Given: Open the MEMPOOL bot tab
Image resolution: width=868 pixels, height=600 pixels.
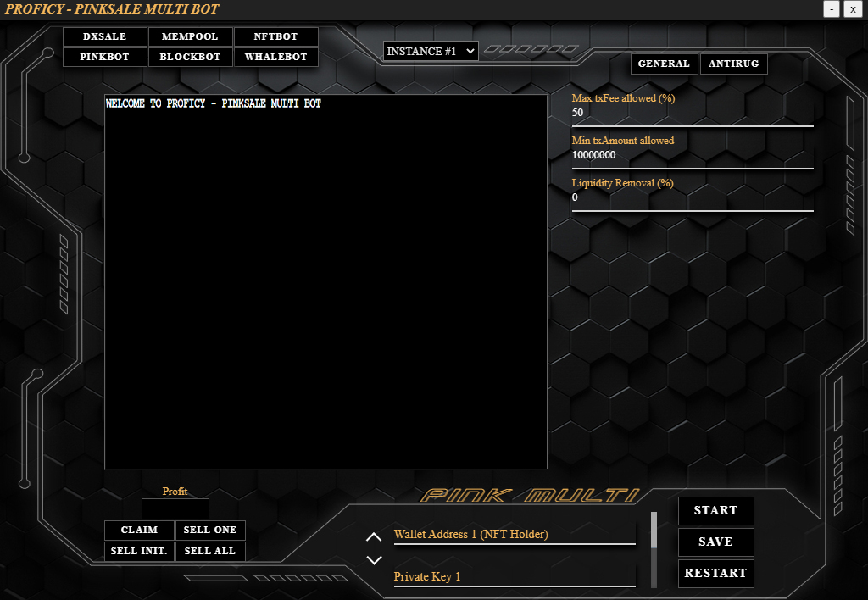Looking at the screenshot, I should 190,36.
